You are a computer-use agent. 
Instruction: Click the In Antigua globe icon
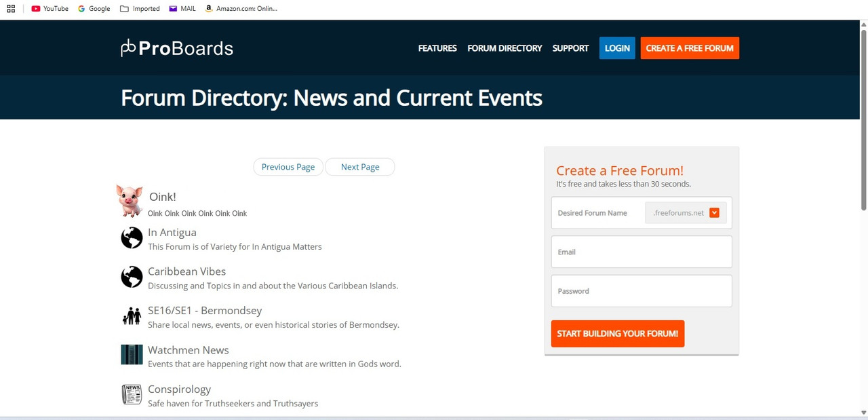point(132,238)
